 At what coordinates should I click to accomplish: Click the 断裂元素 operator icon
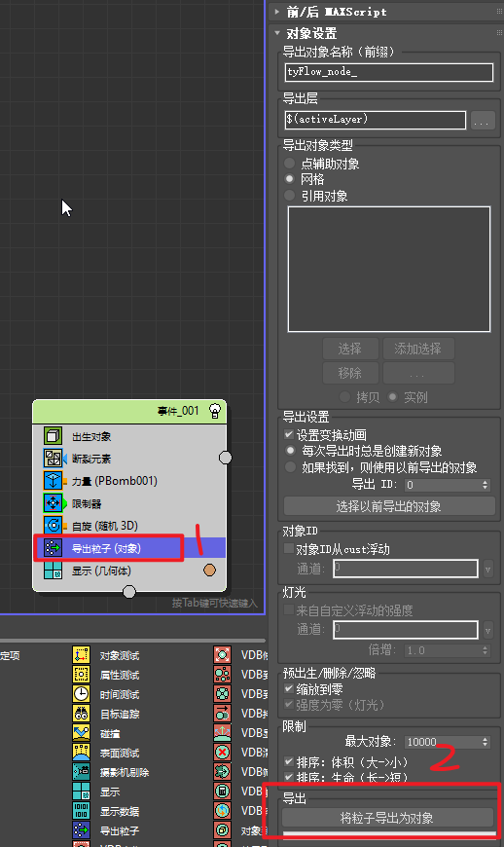coord(53,459)
